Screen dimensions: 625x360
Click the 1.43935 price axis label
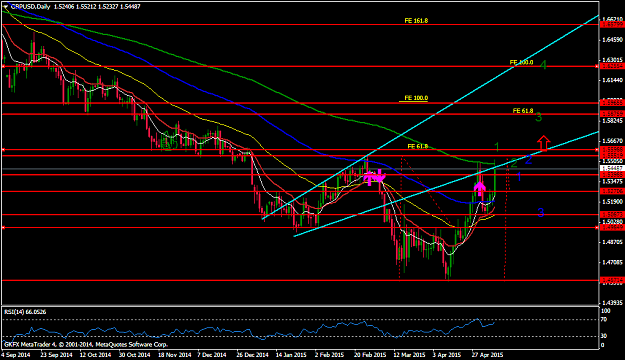point(613,303)
